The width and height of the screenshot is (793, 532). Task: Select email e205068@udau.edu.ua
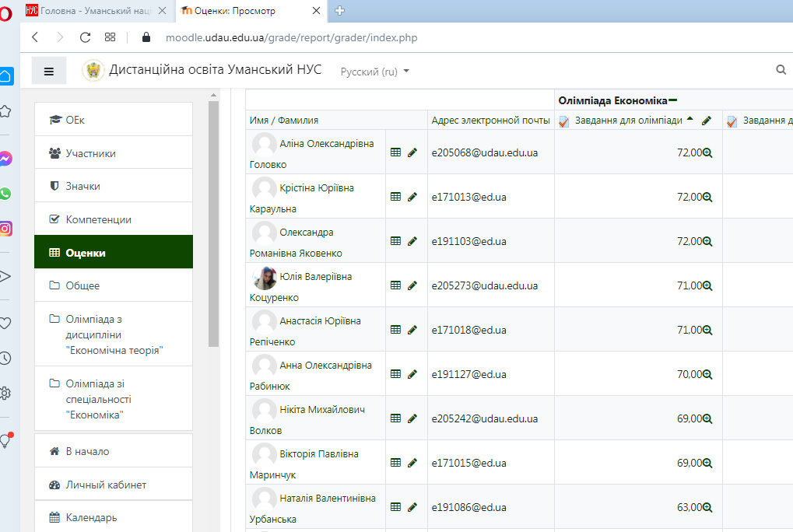click(x=485, y=152)
